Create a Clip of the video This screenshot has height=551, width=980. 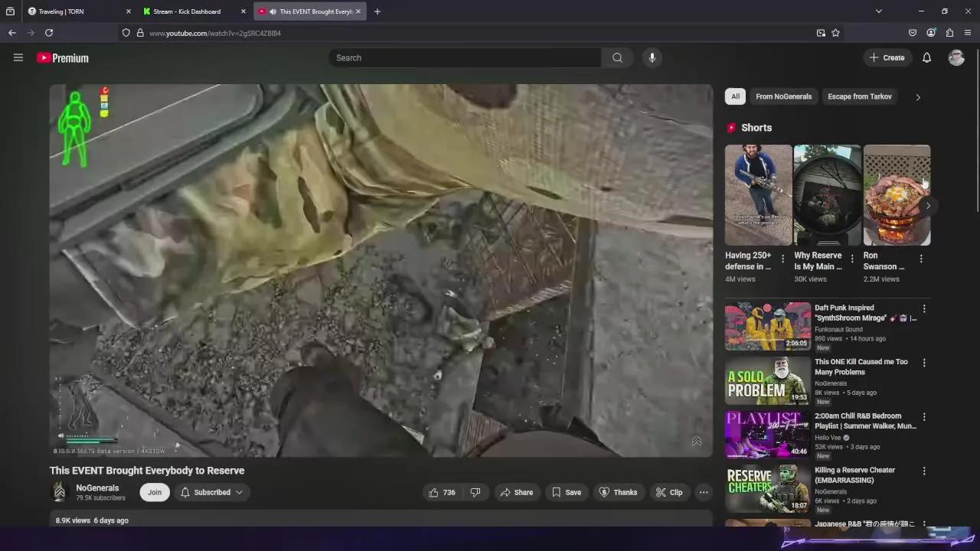tap(669, 492)
